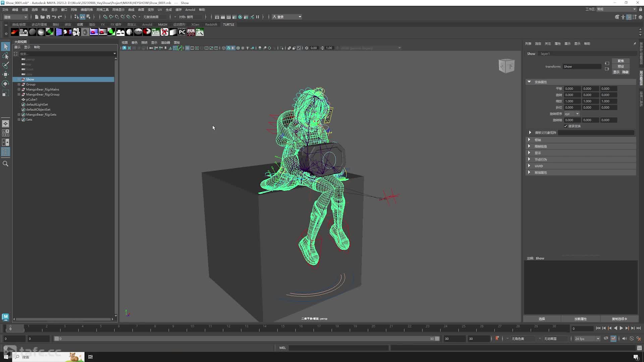Click the Maya M logo icon bottom left
The image size is (644, 362).
[x=5, y=317]
